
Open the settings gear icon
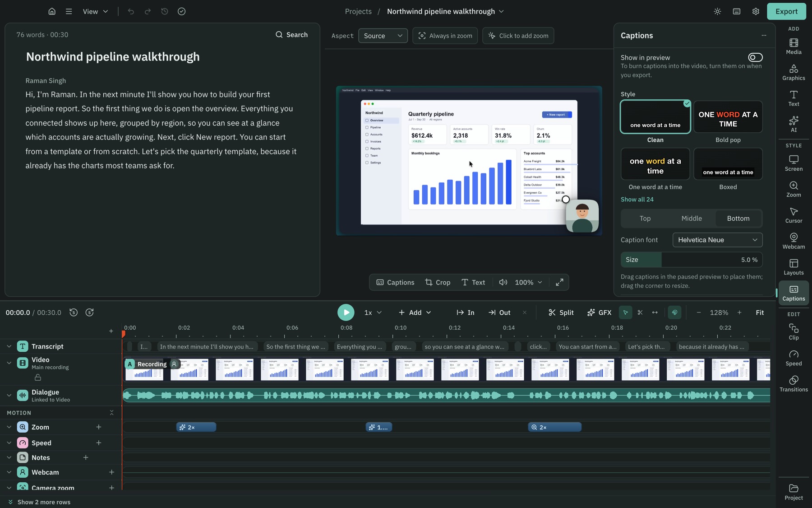coord(756,11)
